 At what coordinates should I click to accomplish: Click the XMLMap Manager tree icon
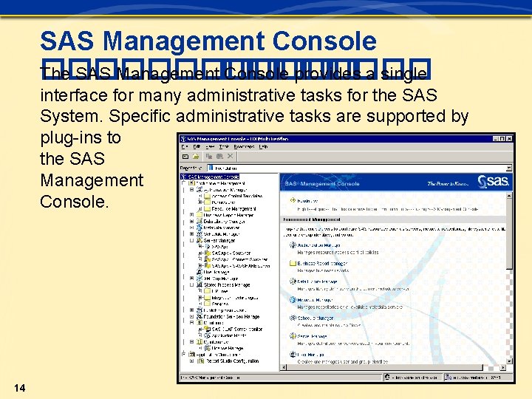[199, 279]
